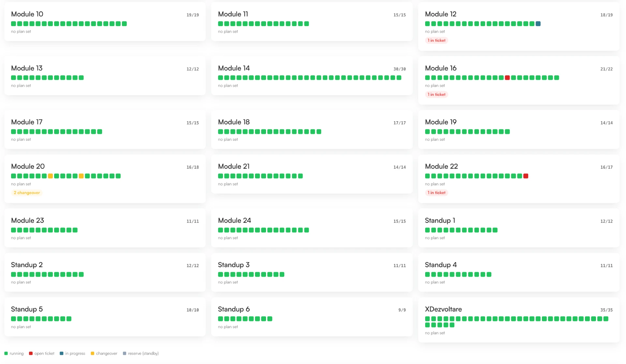Screen dimensions: 626x364
Task: Click the red open-ticket square in Module 22
Action: coord(526,176)
